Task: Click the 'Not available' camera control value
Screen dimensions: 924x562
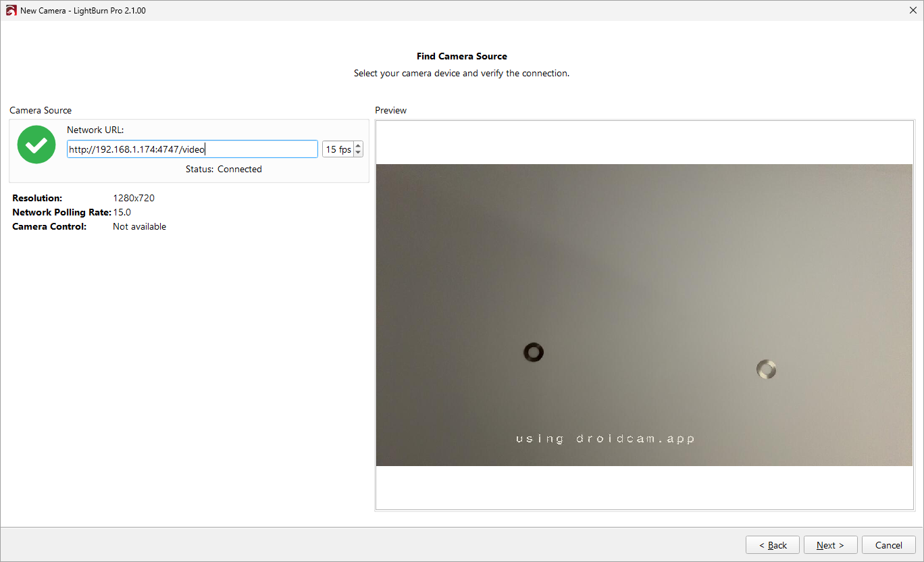Action: coord(139,226)
